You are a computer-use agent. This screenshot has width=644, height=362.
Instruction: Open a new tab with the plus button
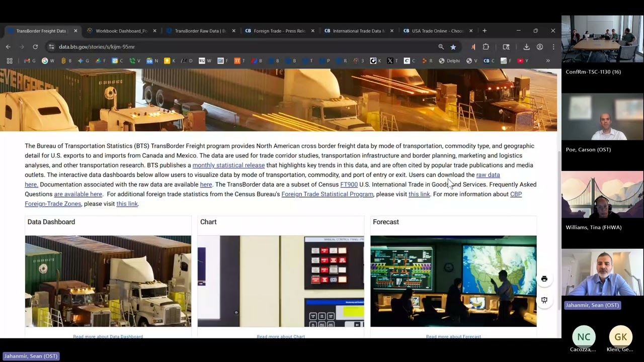tap(485, 31)
